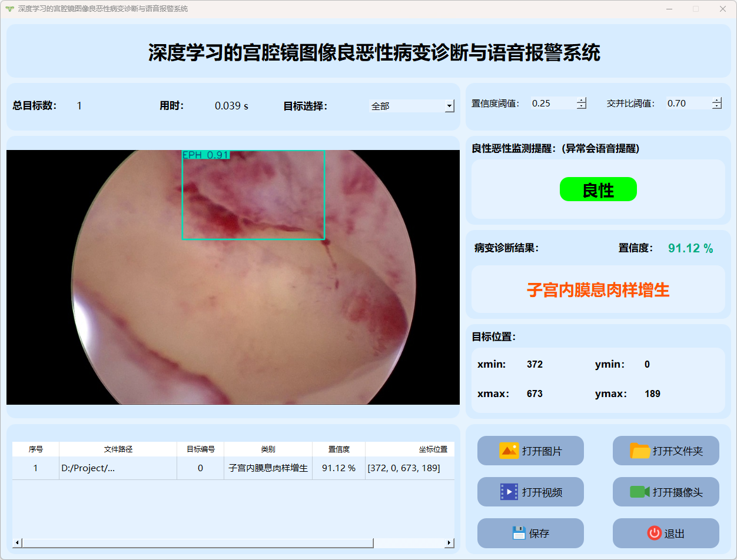Click the EPH detection box in hysteroscopy image
The image size is (737, 560).
click(x=253, y=195)
